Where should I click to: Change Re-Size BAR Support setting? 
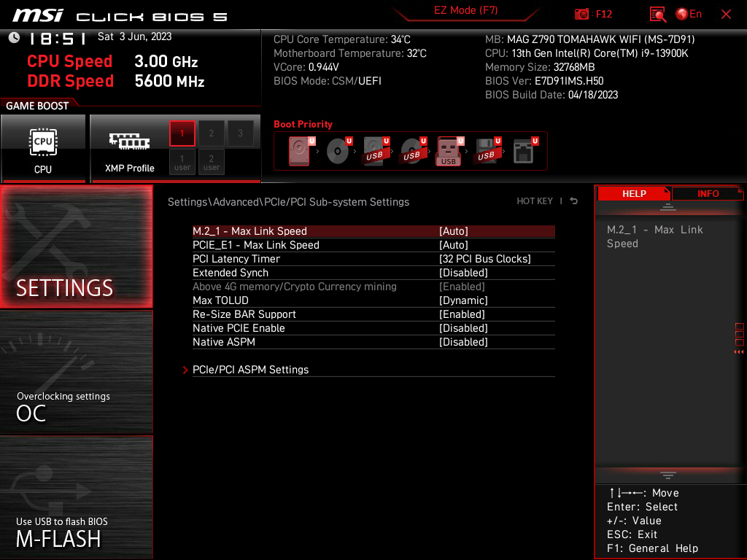[x=462, y=314]
